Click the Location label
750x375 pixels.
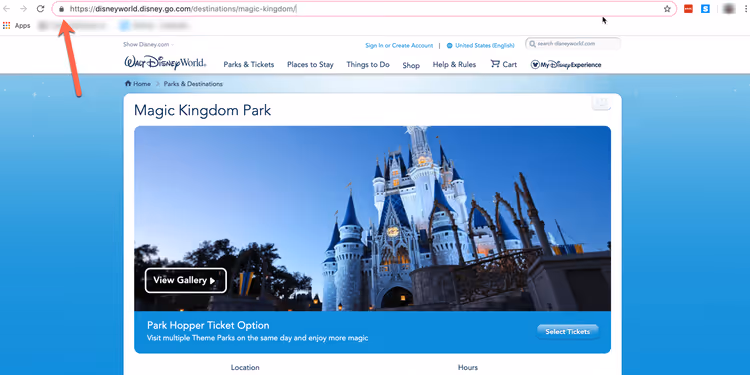click(x=245, y=367)
